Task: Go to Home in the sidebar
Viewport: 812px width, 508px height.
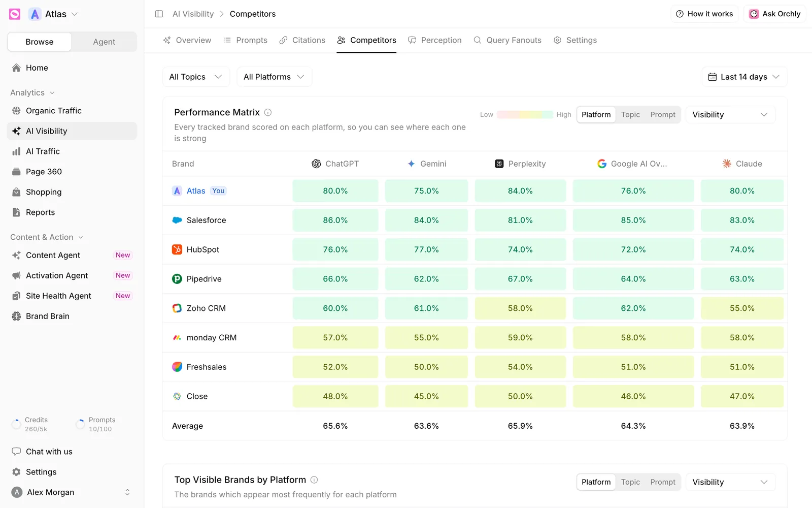Action: click(x=72, y=68)
